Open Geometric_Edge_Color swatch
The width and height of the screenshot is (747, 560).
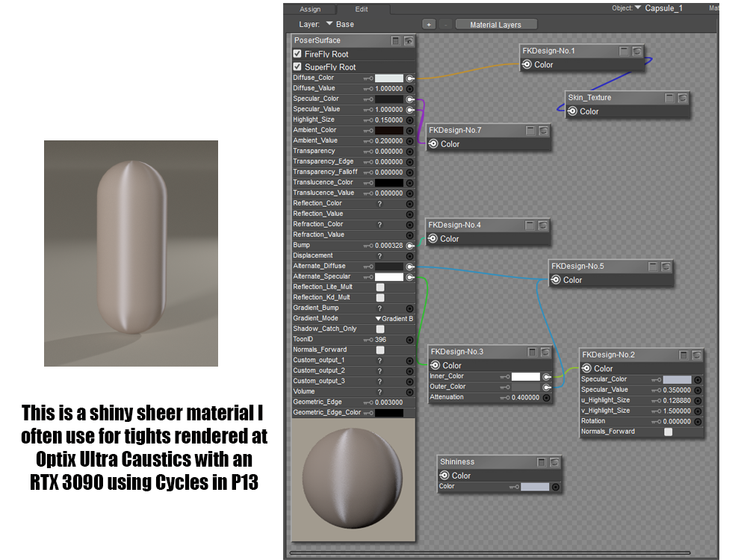click(x=388, y=413)
